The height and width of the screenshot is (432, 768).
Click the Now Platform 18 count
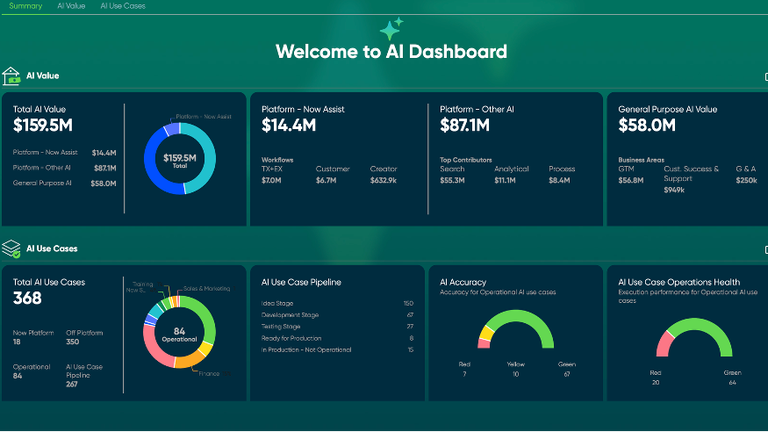pos(17,342)
